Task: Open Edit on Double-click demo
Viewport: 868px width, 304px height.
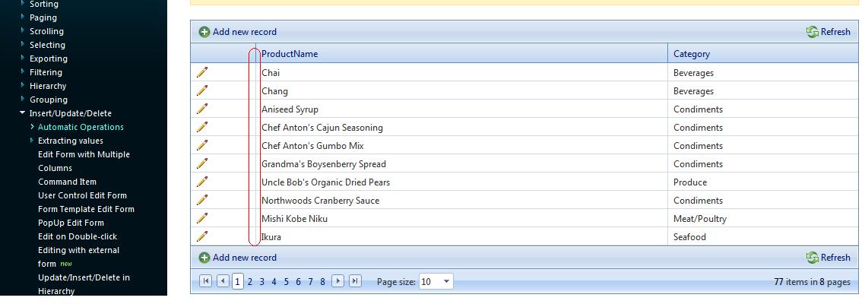Action: (x=78, y=236)
